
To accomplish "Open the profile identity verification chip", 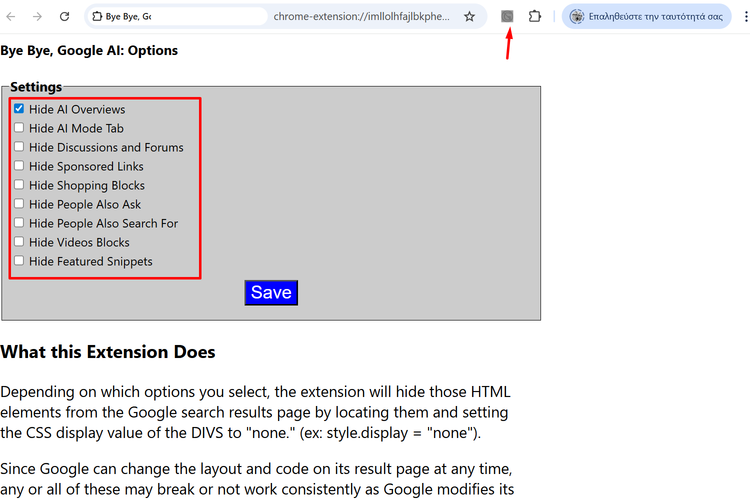I will coord(646,17).
